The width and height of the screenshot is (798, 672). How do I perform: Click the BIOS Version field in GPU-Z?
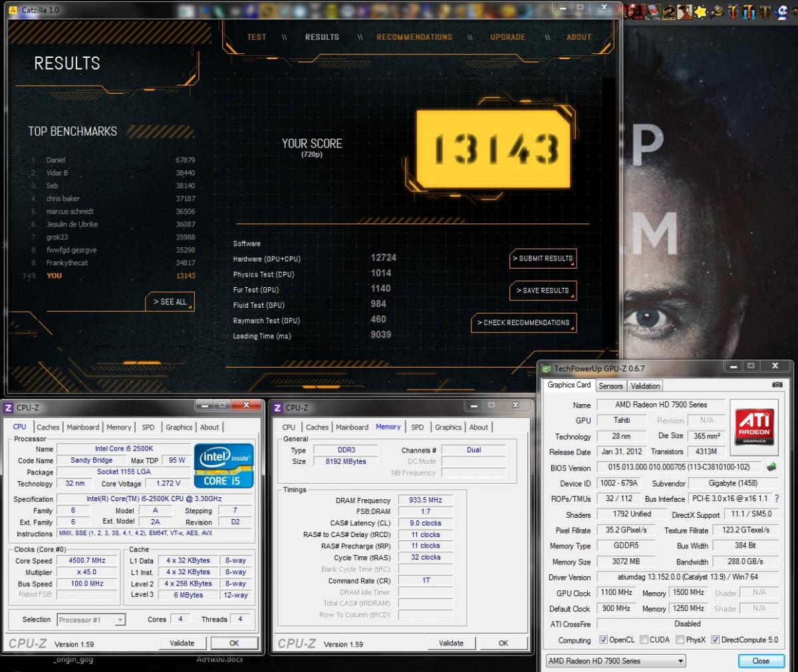679,467
